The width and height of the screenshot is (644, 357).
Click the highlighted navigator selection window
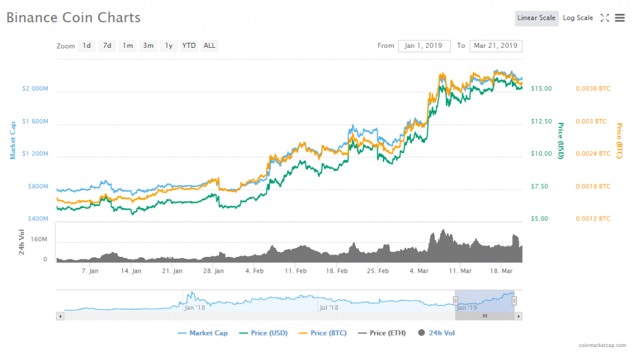pyautogui.click(x=485, y=301)
